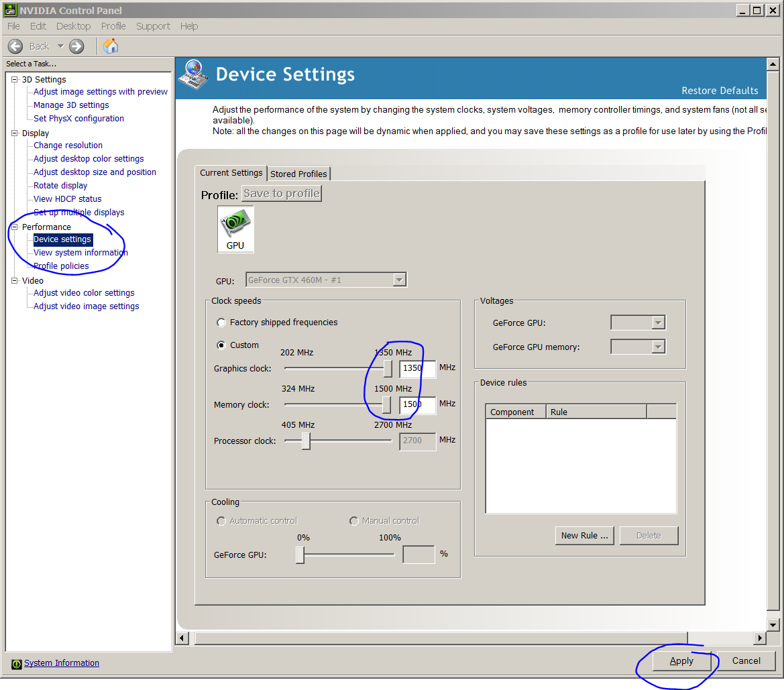
Task: Select the GPU device icon
Action: (x=235, y=229)
